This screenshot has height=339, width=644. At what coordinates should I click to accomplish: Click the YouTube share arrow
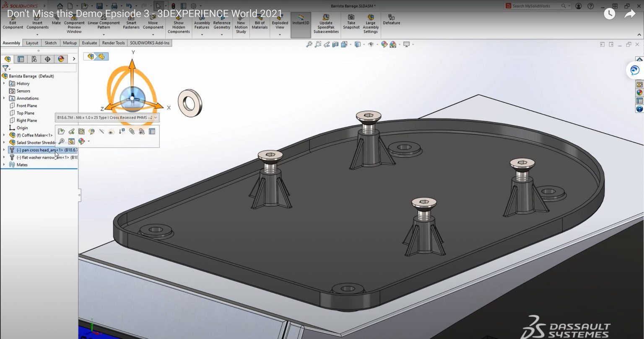(630, 14)
